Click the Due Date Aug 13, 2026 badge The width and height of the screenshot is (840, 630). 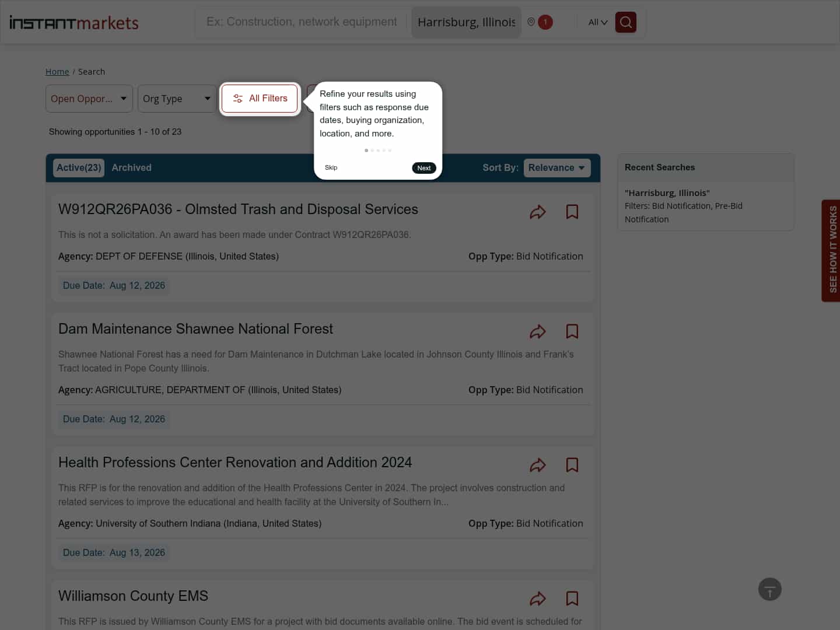tap(114, 553)
